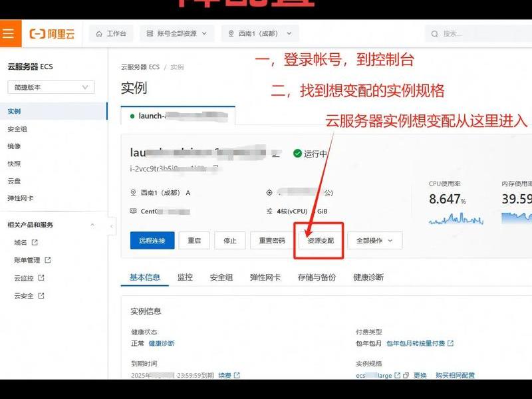This screenshot has width=532, height=399.
Task: Open the 全部操作 dropdown
Action: point(374,241)
